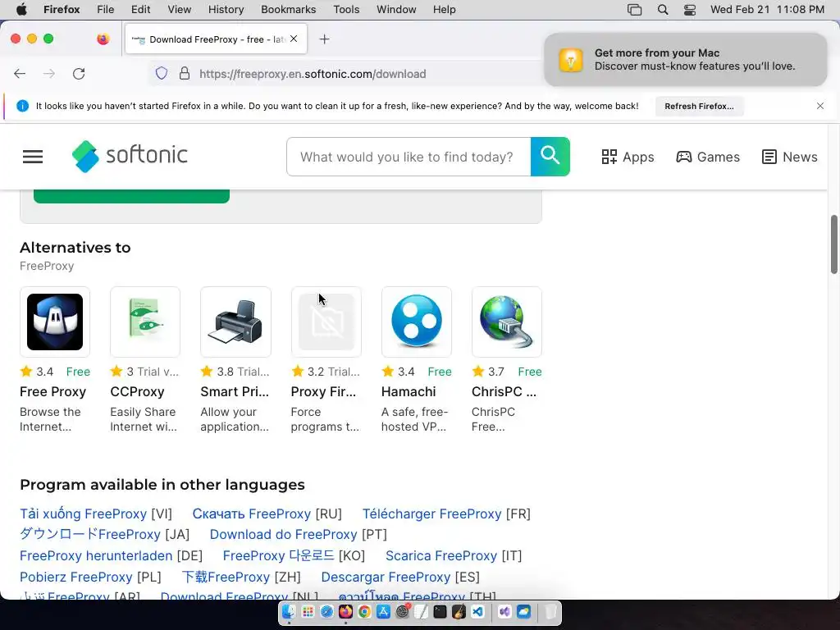
Task: Open System Settings from the Dock
Action: point(402,612)
